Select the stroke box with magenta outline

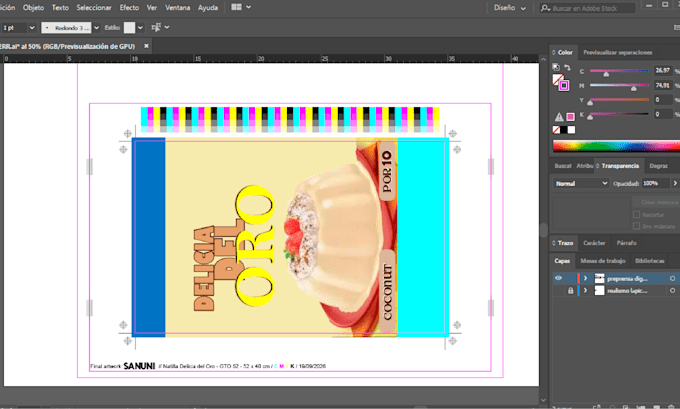564,85
